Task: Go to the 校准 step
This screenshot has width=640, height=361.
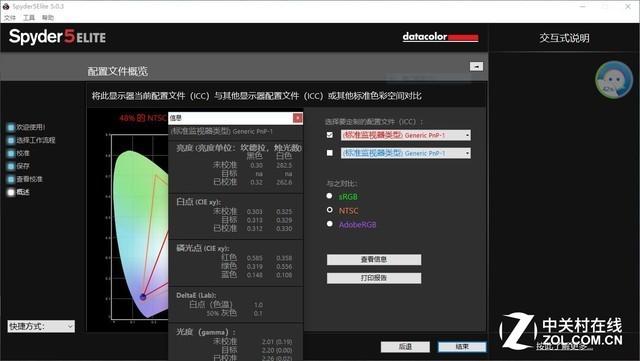Action: click(19, 153)
